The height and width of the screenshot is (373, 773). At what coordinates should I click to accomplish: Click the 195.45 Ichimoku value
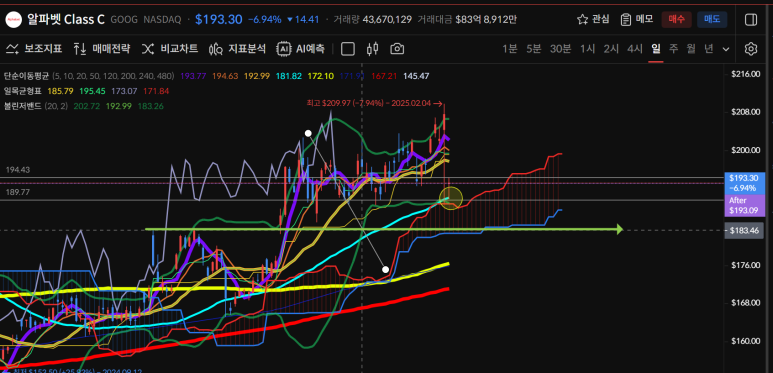coord(93,91)
